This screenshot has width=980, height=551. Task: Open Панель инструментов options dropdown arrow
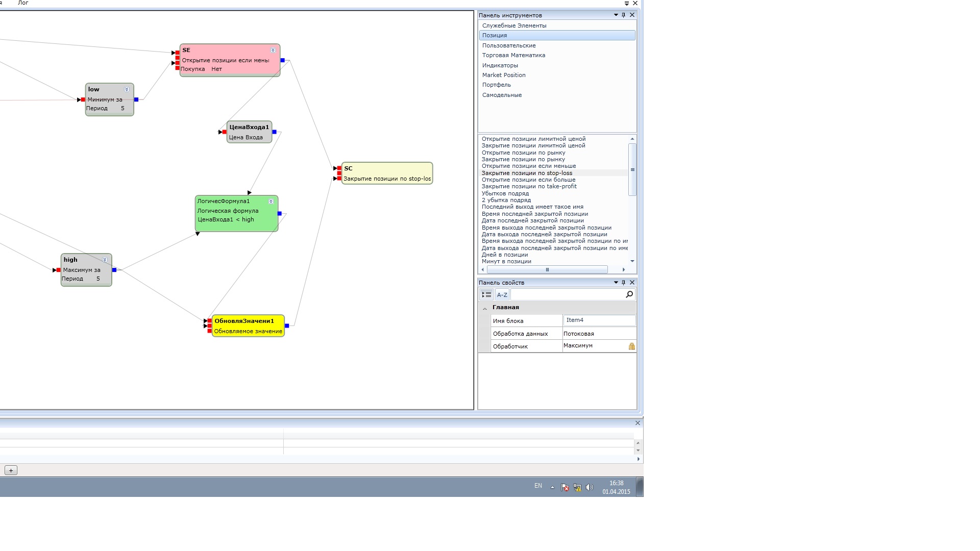click(x=616, y=15)
